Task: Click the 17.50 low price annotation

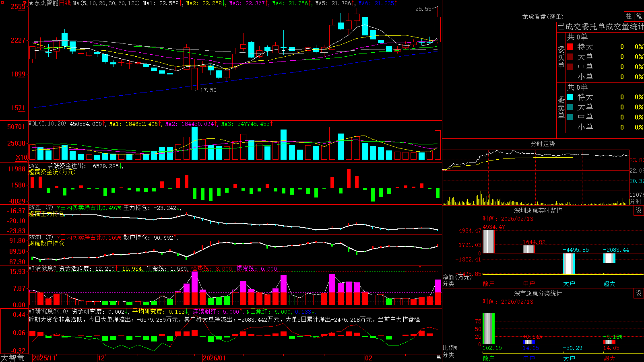Action: (x=208, y=90)
